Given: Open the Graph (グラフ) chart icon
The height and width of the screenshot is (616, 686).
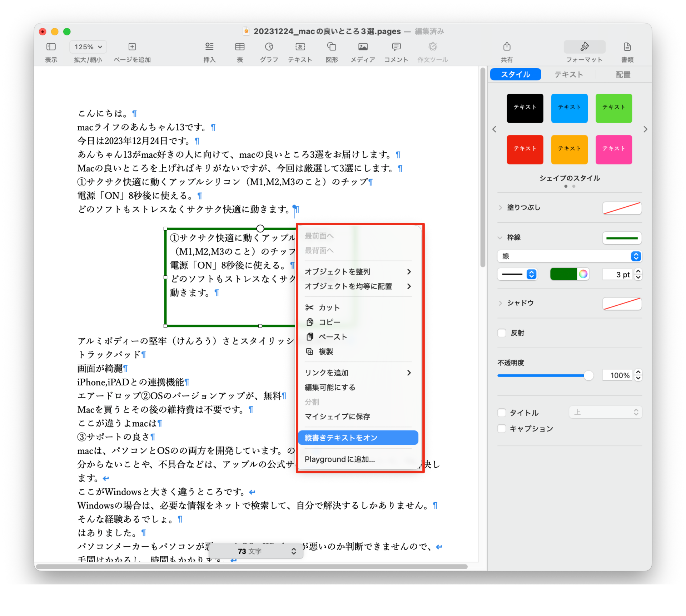Looking at the screenshot, I should coord(269,47).
